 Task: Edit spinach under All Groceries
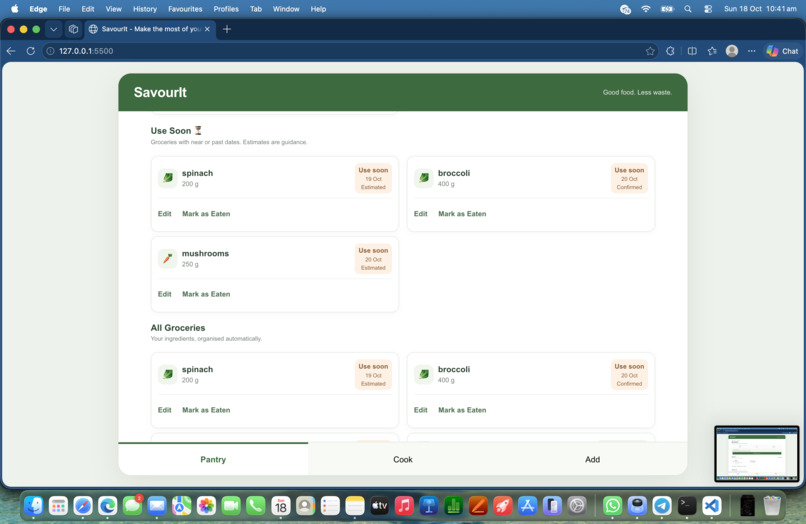pos(164,410)
